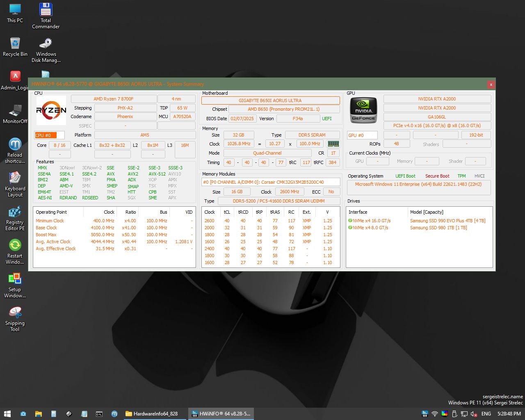
Task: Click the GIGABYTE B650I AORUS ULTRA motherboard field
Action: point(270,100)
